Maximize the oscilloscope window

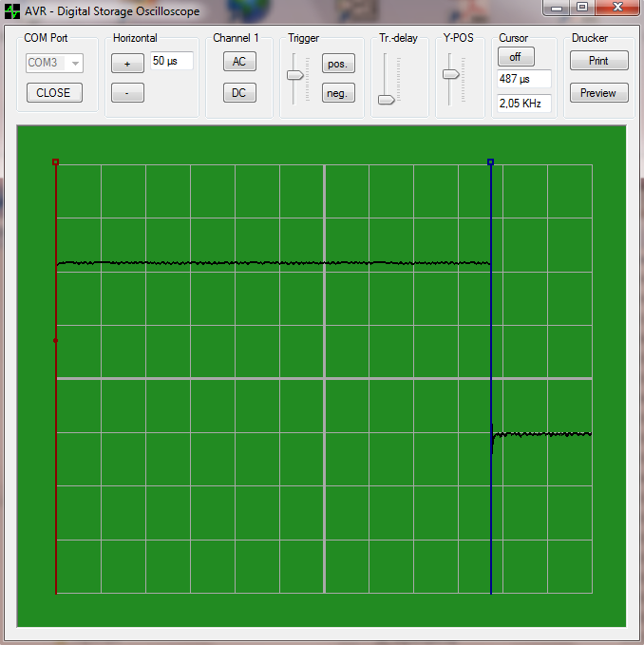[x=582, y=8]
